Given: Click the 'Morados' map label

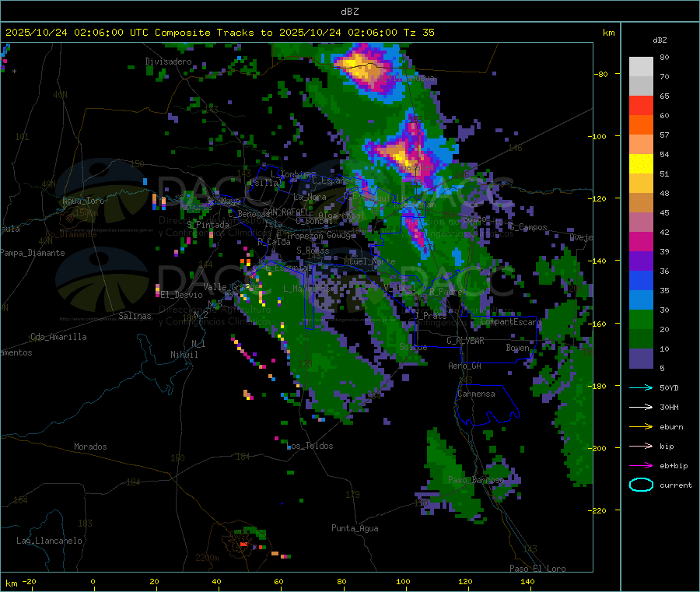Looking at the screenshot, I should click(90, 447).
